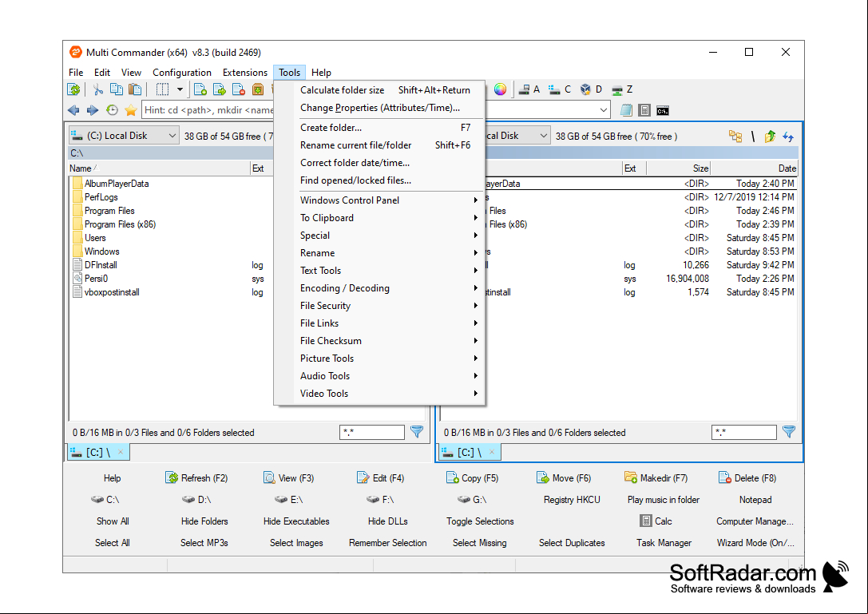The width and height of the screenshot is (868, 614).
Task: Click Toggle Selections button
Action: coord(480,521)
